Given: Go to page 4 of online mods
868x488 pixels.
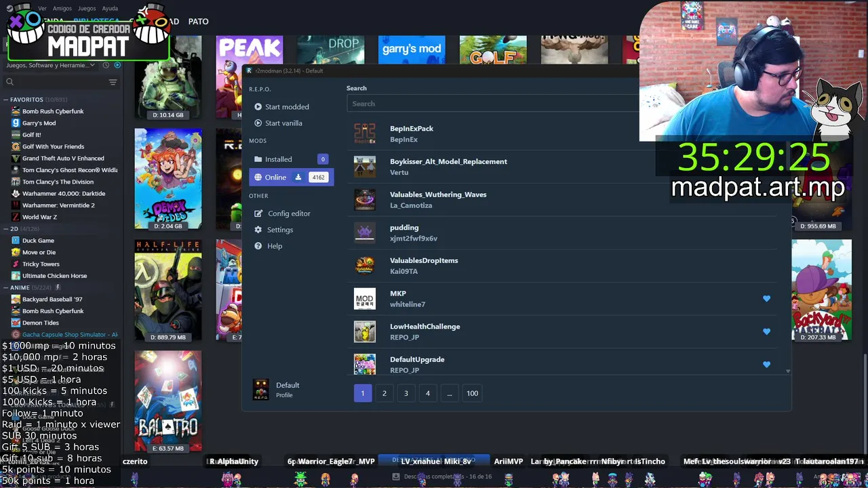Looking at the screenshot, I should point(428,393).
